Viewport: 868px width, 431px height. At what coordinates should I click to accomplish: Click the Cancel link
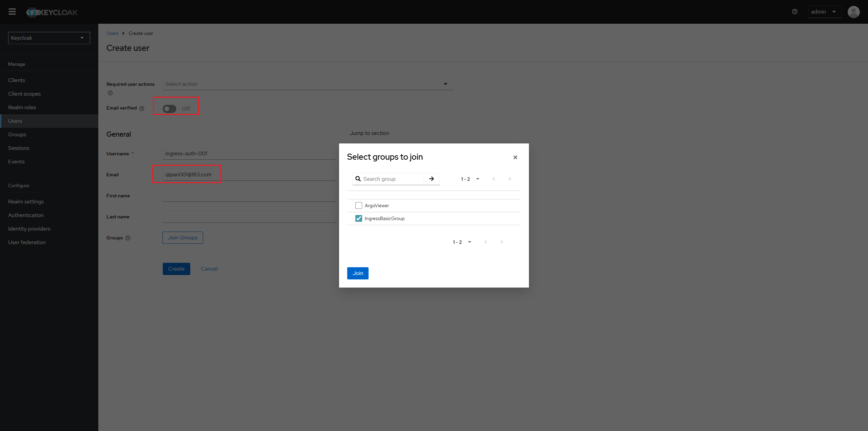click(x=209, y=269)
